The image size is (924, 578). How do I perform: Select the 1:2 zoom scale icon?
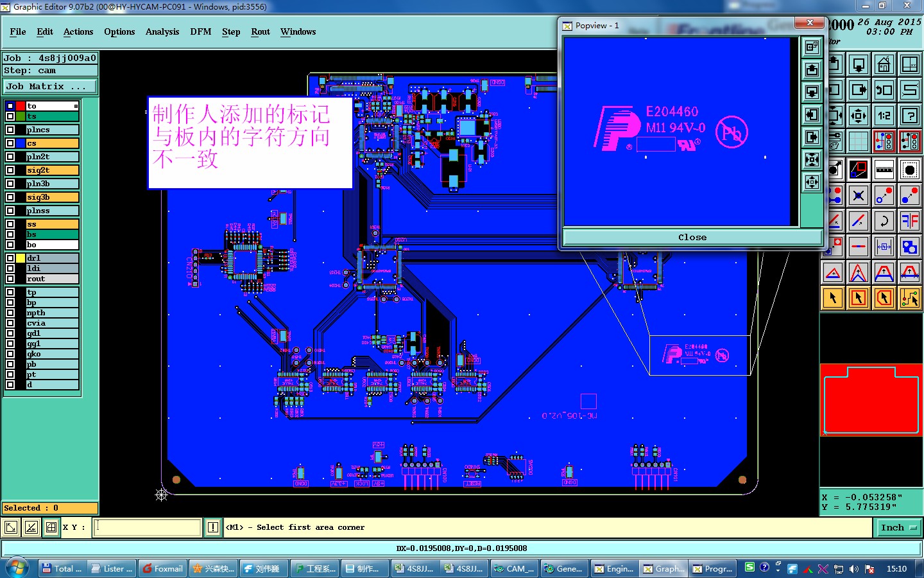(x=884, y=116)
